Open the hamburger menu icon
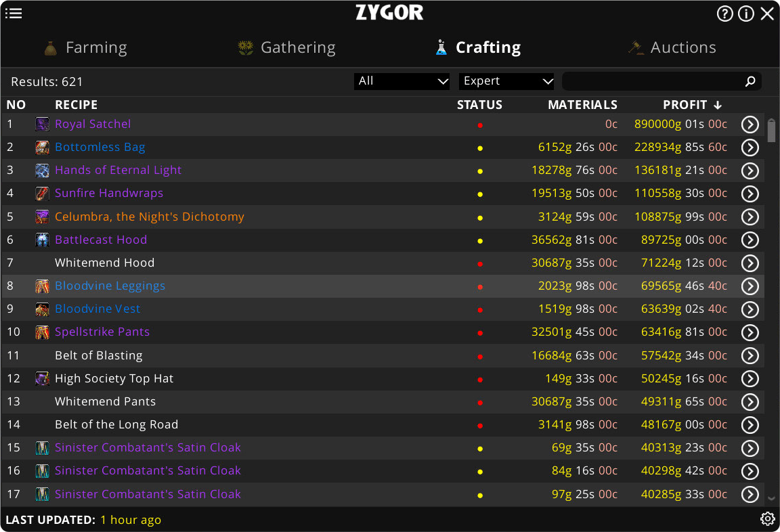This screenshot has height=532, width=780. (x=14, y=14)
